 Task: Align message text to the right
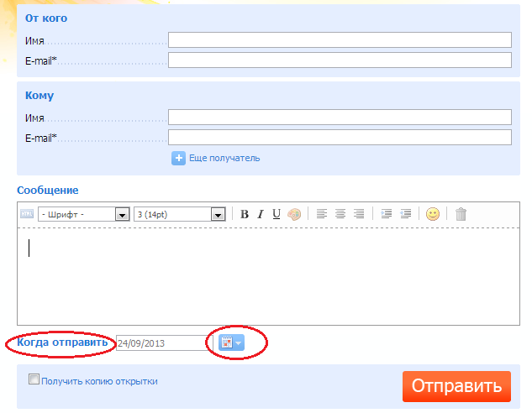click(359, 214)
